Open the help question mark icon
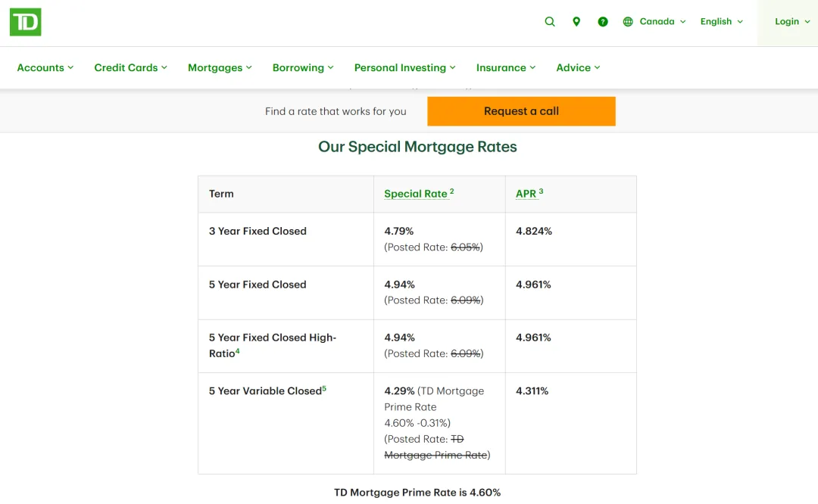This screenshot has height=504, width=818. pos(603,22)
